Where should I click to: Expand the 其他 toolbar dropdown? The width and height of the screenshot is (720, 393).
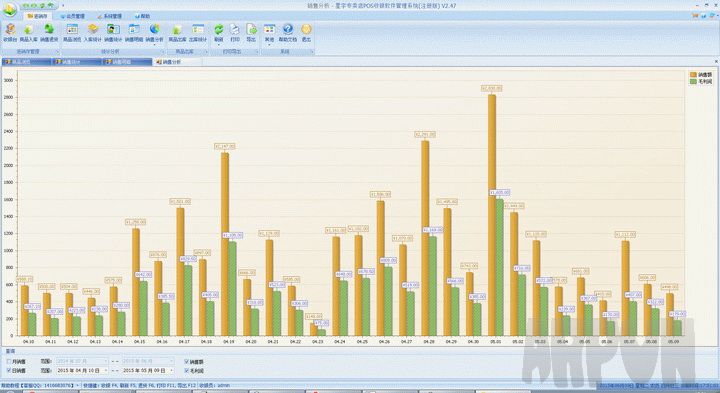tap(269, 33)
